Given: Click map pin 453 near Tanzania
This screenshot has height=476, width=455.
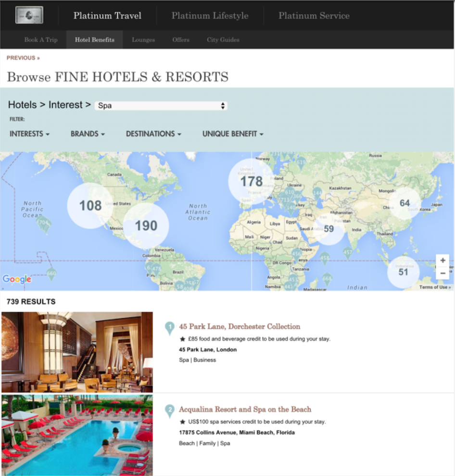Looking at the screenshot, I should 293,280.
